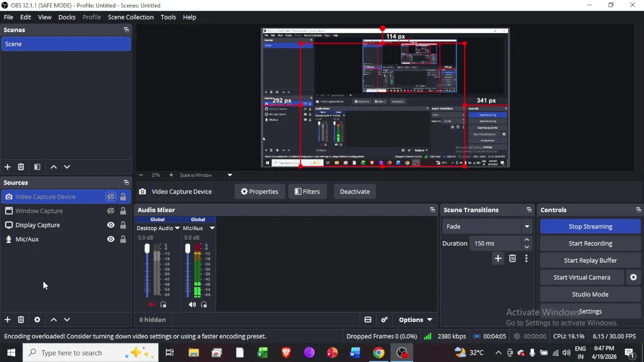This screenshot has height=362, width=644.
Task: Open source properties gear in the Sources toolbar
Action: (37, 320)
